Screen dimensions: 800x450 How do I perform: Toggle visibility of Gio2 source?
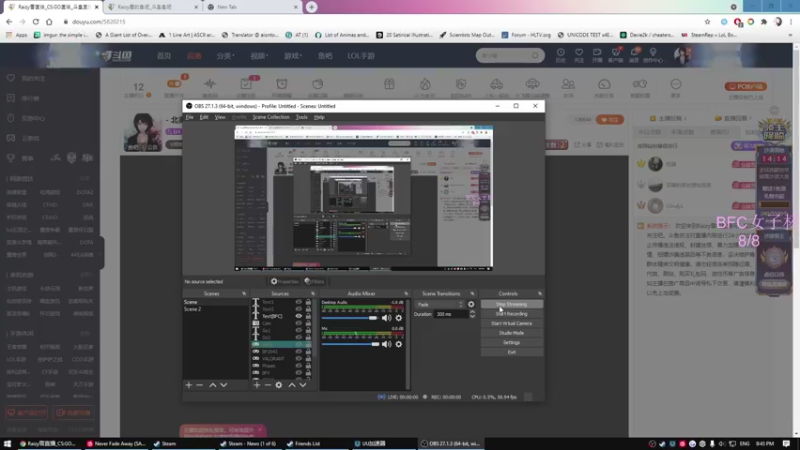click(298, 337)
